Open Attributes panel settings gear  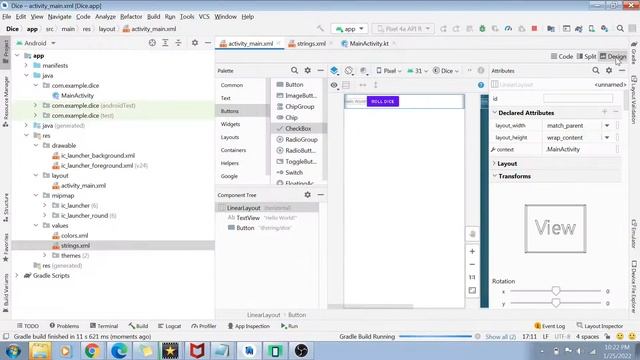click(609, 71)
